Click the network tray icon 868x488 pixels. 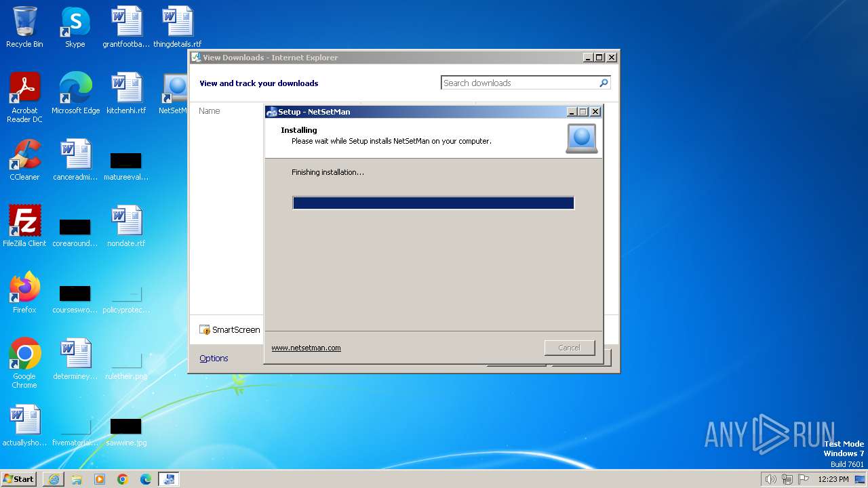pyautogui.click(x=787, y=479)
